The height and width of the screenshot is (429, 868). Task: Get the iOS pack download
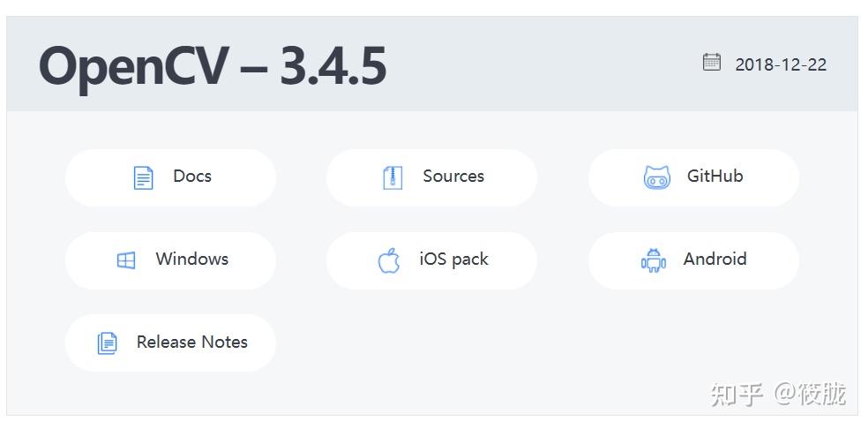[x=431, y=260]
